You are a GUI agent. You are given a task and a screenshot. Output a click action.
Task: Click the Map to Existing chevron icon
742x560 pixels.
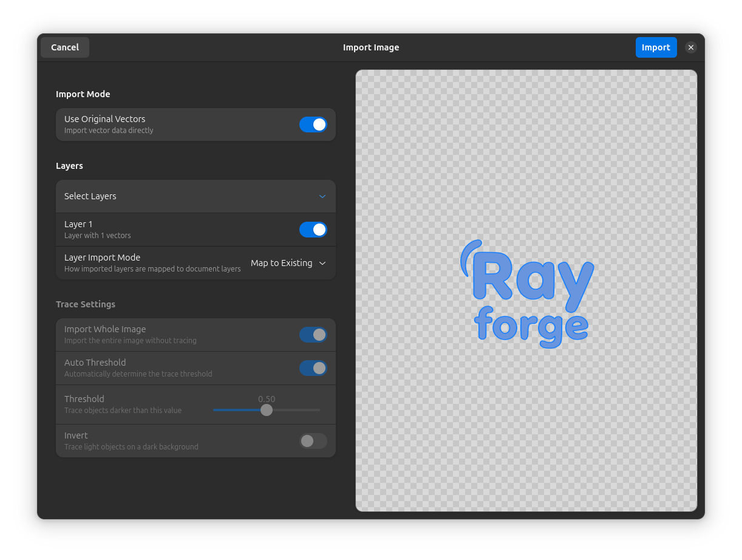pos(322,263)
